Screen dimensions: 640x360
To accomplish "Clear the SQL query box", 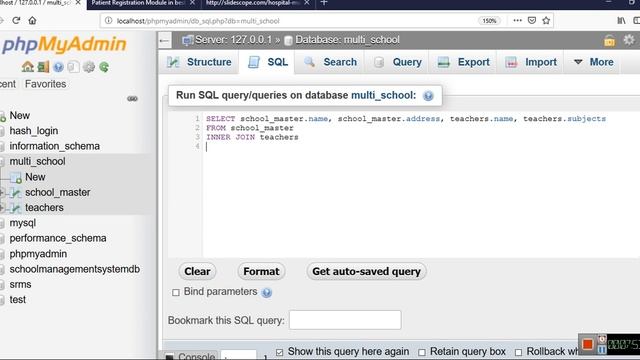I will point(197,271).
